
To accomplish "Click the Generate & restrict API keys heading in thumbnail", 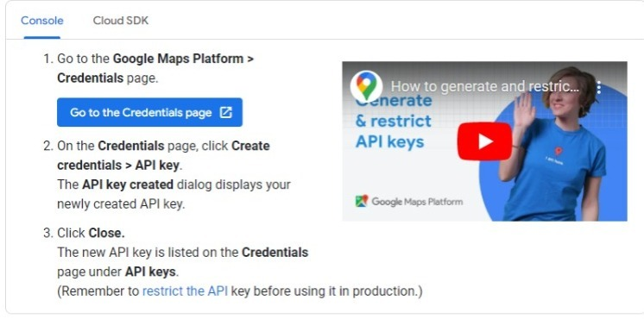I will pyautogui.click(x=394, y=121).
